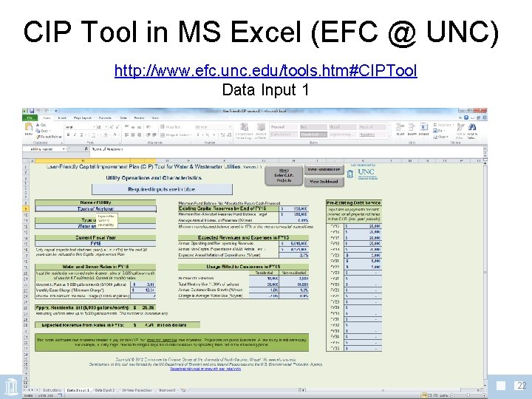
Task: Click the Paste clipboard icon
Action: click(x=29, y=128)
